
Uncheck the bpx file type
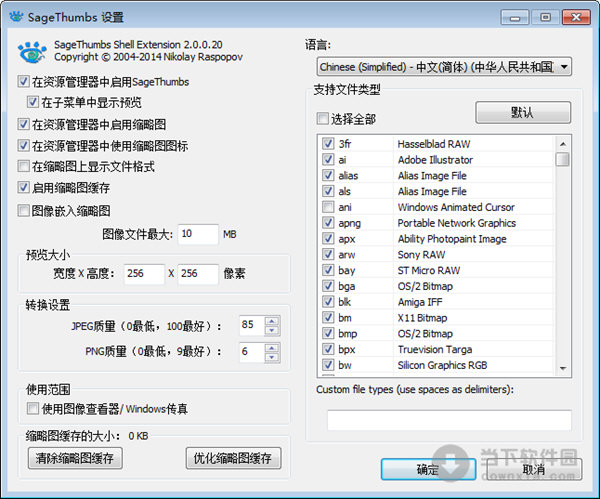tap(328, 349)
